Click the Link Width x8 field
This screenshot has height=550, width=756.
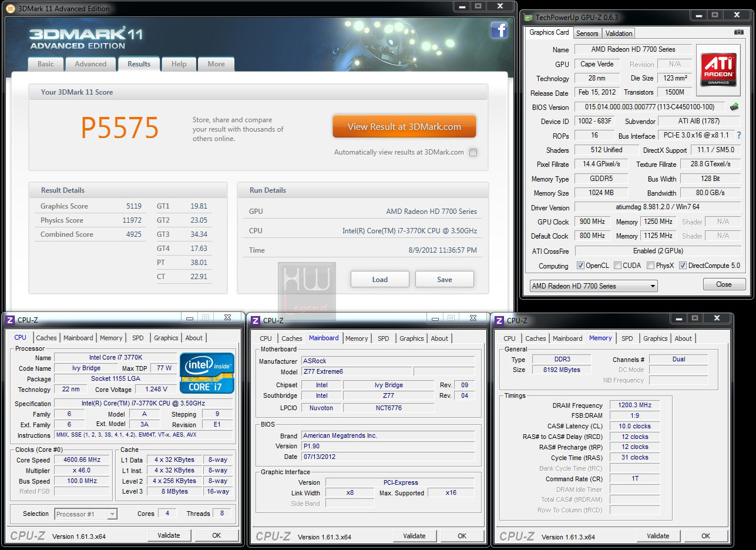tap(350, 493)
